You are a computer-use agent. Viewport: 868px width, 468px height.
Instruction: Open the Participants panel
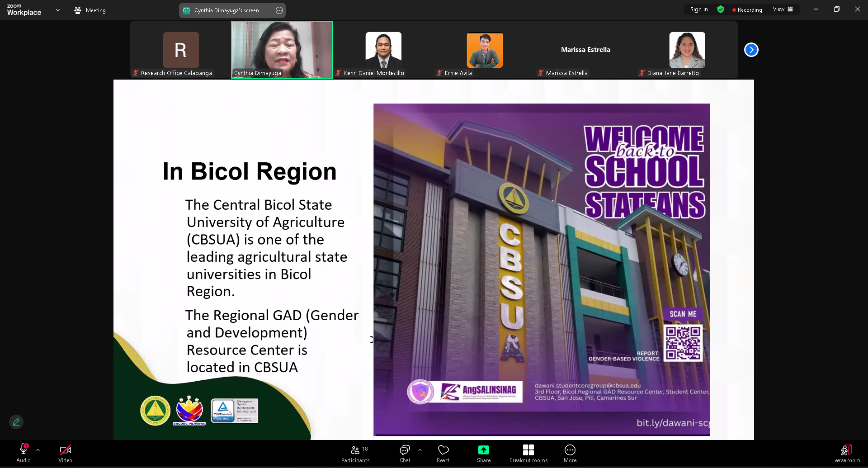355,454
